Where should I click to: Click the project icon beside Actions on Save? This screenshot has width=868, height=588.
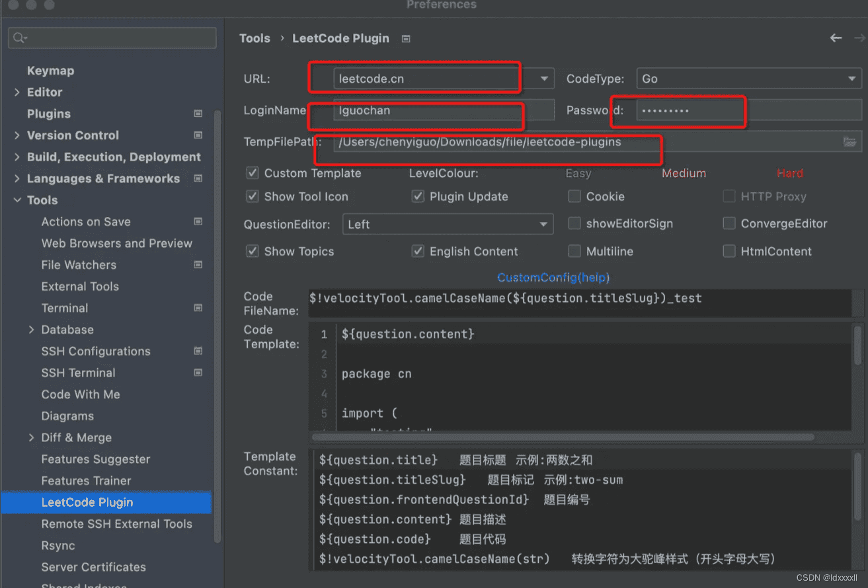[x=198, y=222]
